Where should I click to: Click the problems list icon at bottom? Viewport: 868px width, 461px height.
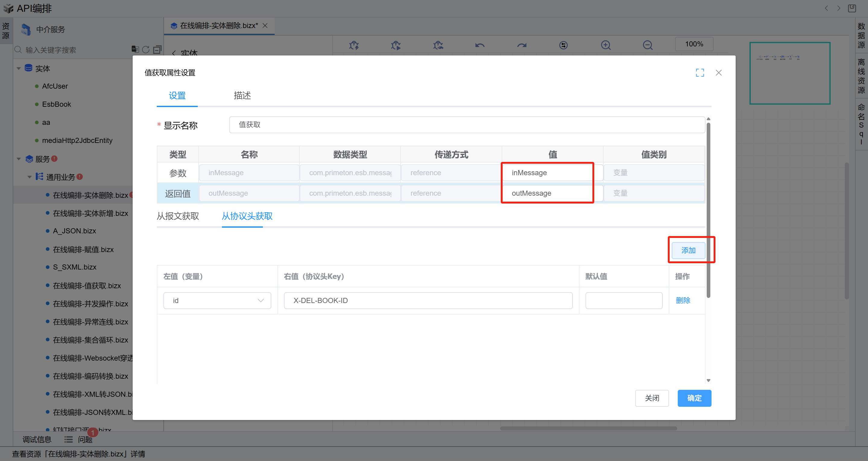pos(68,439)
